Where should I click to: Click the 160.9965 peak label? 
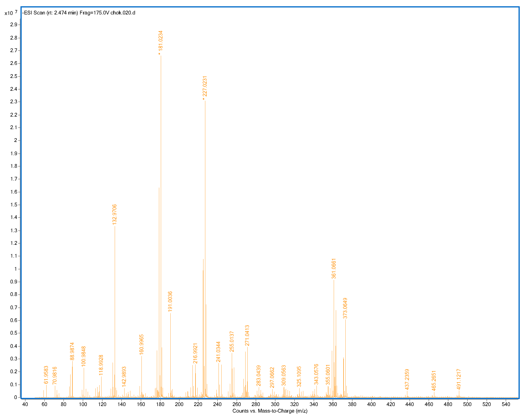(x=142, y=344)
